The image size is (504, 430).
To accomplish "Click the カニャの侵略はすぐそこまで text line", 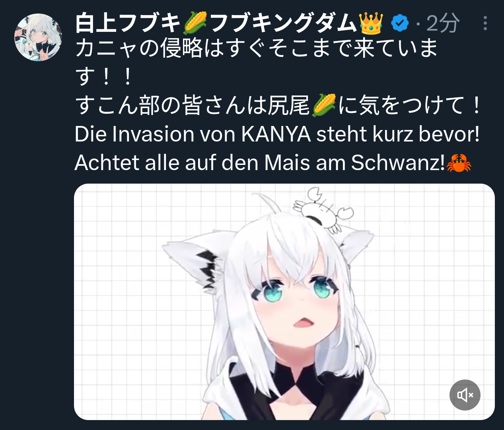I will (x=257, y=48).
